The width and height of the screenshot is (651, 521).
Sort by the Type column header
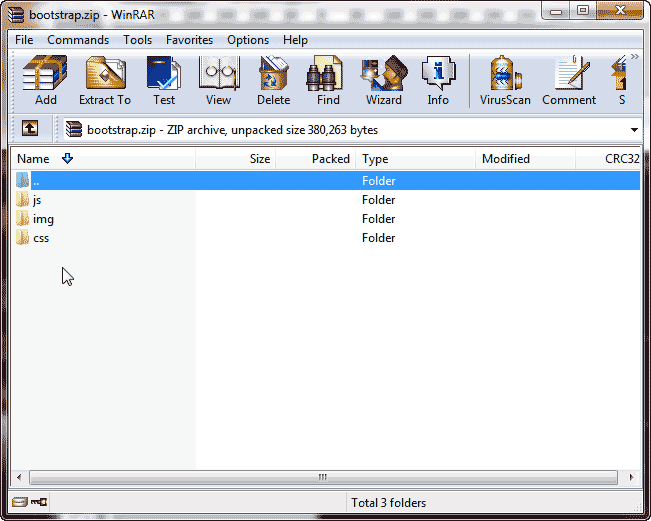pos(415,159)
